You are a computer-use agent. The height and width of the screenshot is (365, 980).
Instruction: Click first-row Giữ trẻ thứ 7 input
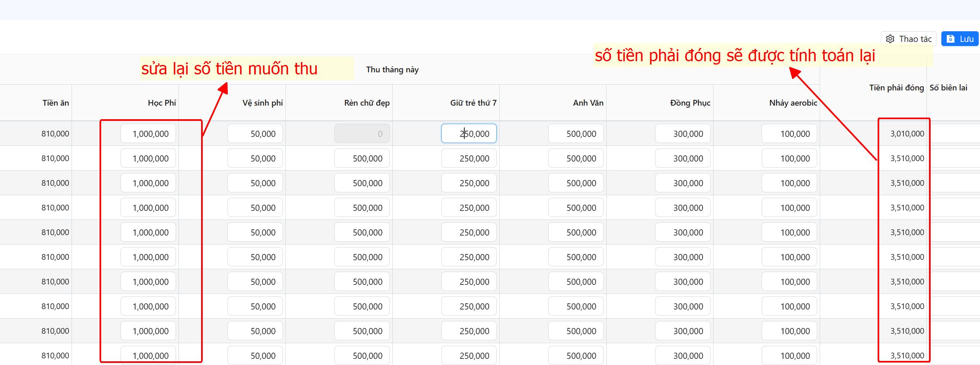click(469, 134)
